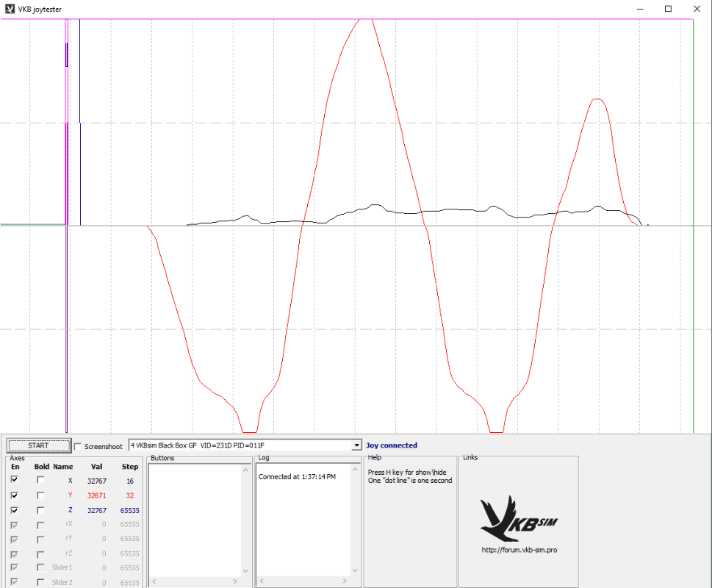Enable the Screenshoot checkbox
Viewport: 712px width, 588px height.
click(x=79, y=446)
